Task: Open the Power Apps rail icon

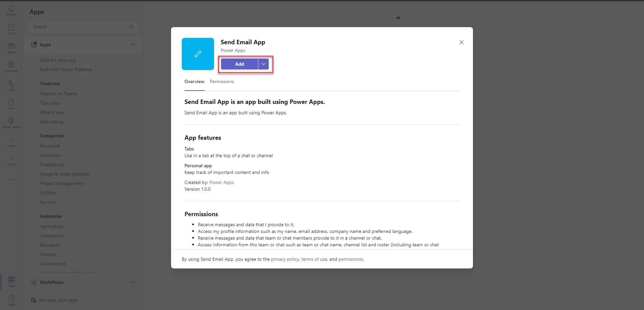Action: point(11,122)
